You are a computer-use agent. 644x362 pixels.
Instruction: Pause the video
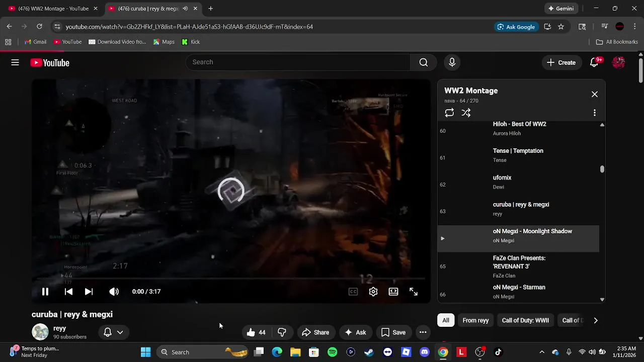point(45,292)
